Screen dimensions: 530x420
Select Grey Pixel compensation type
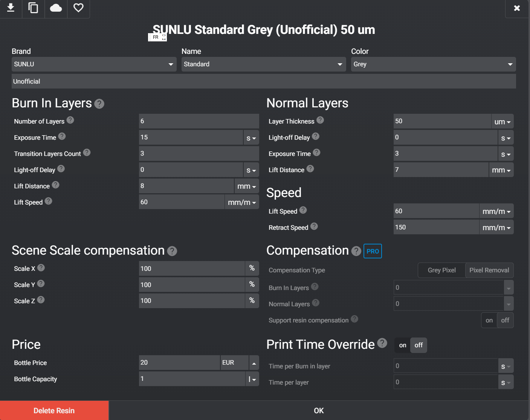tap(441, 270)
